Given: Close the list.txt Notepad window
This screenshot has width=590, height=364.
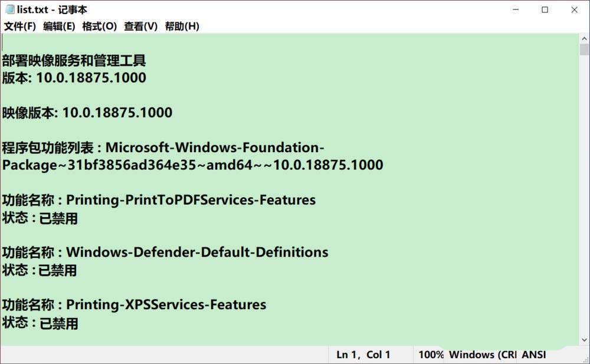Looking at the screenshot, I should point(574,9).
